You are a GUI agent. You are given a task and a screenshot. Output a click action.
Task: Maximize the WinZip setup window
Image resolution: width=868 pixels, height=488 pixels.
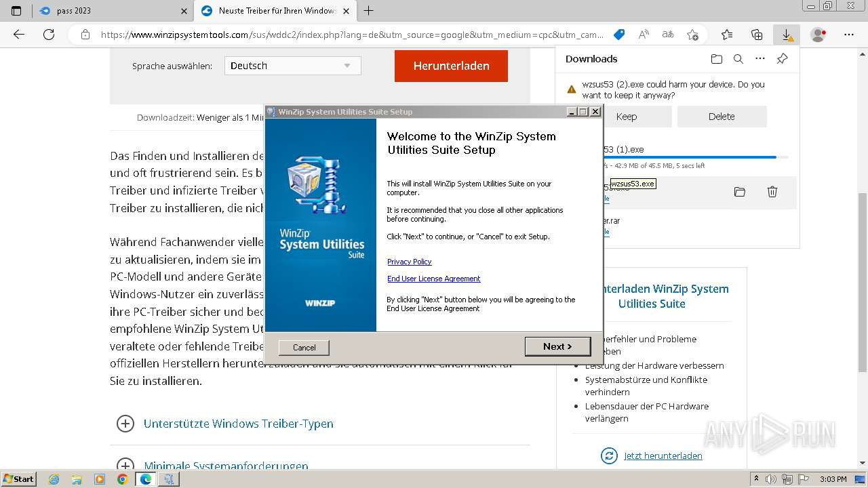(583, 112)
